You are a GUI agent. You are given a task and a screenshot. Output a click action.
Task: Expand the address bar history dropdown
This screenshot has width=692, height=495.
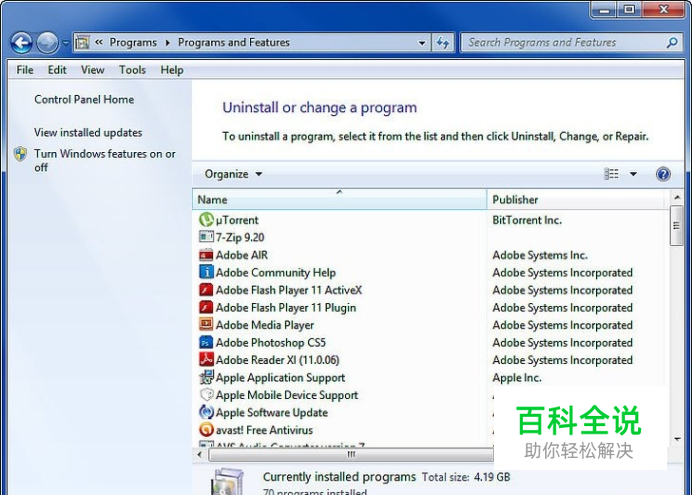[x=422, y=43]
